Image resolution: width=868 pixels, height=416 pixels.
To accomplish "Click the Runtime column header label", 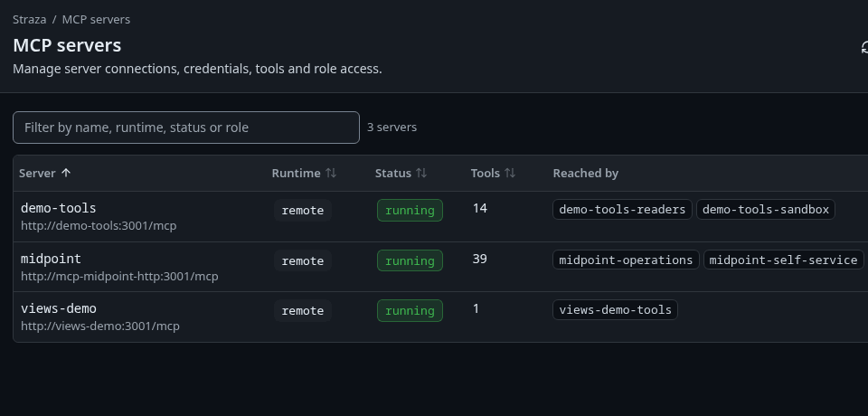I will click(297, 173).
